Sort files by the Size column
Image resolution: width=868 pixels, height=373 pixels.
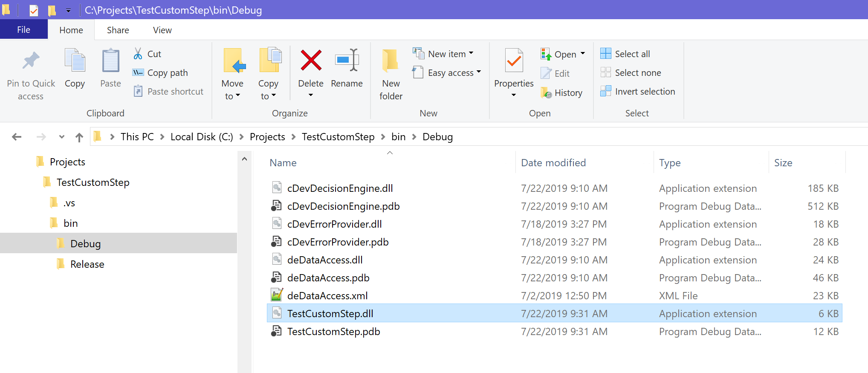[783, 163]
